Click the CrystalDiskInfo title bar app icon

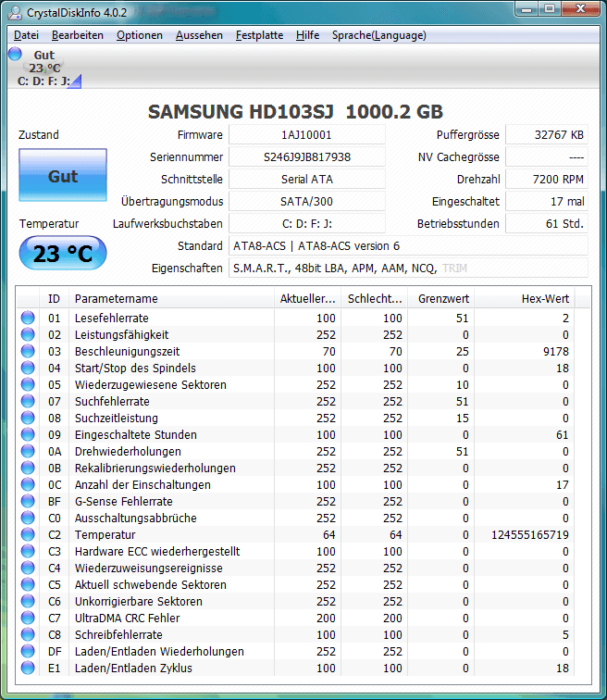(15, 13)
